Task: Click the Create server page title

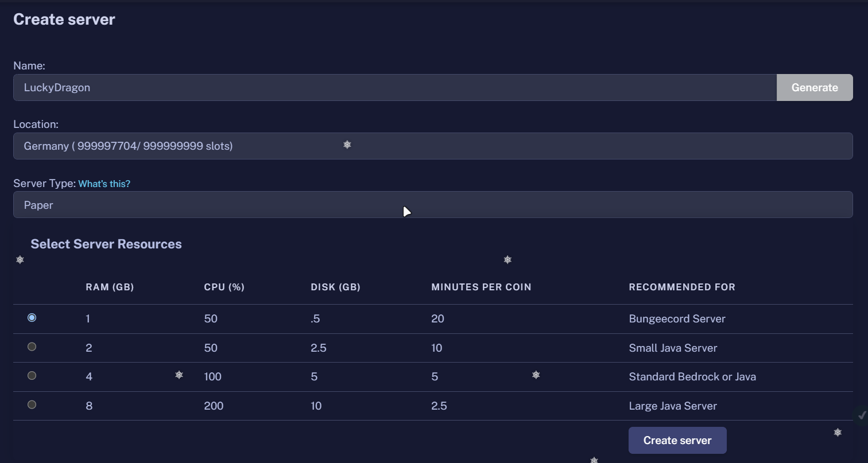Action: [x=64, y=19]
